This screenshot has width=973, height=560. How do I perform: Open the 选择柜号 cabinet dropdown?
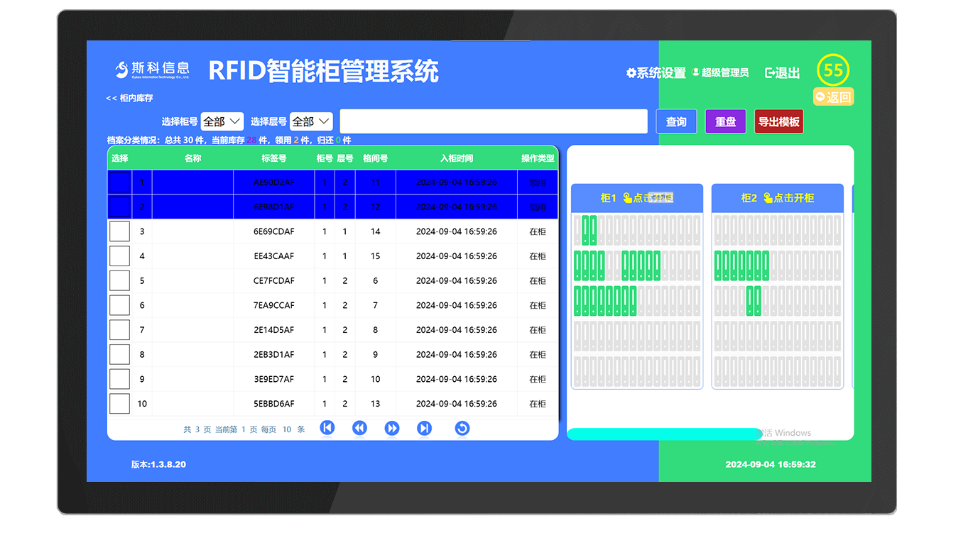221,121
